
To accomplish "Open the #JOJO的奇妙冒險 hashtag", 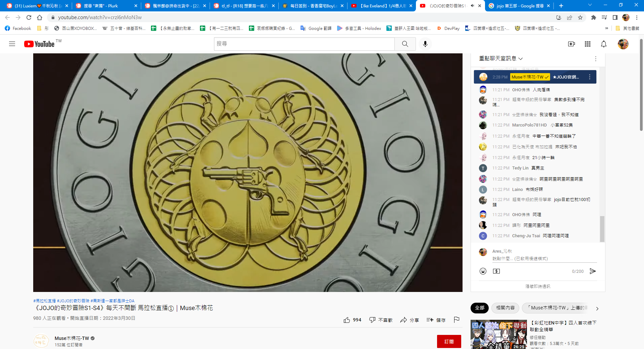I will tap(73, 301).
